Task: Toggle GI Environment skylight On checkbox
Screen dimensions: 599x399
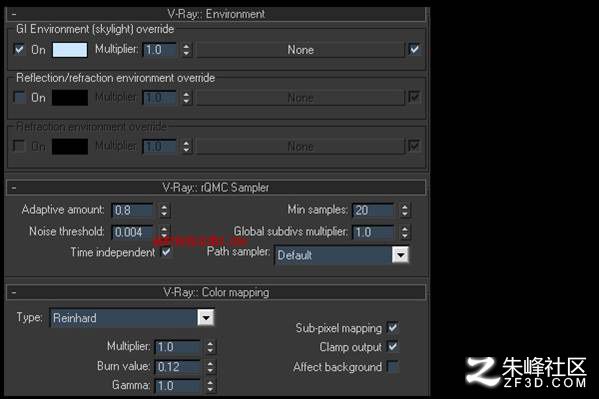Action: tap(19, 49)
